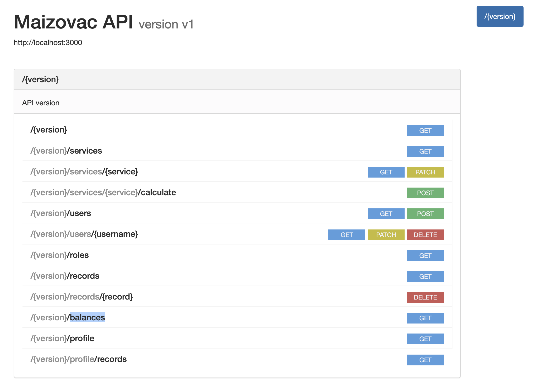
Task: Open GET method for /{version}/roles
Action: (x=425, y=256)
